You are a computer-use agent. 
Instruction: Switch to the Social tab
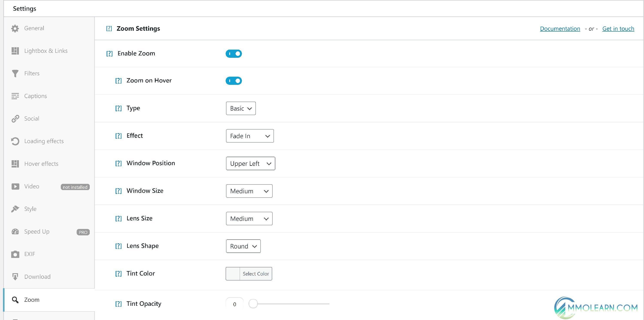coord(49,119)
